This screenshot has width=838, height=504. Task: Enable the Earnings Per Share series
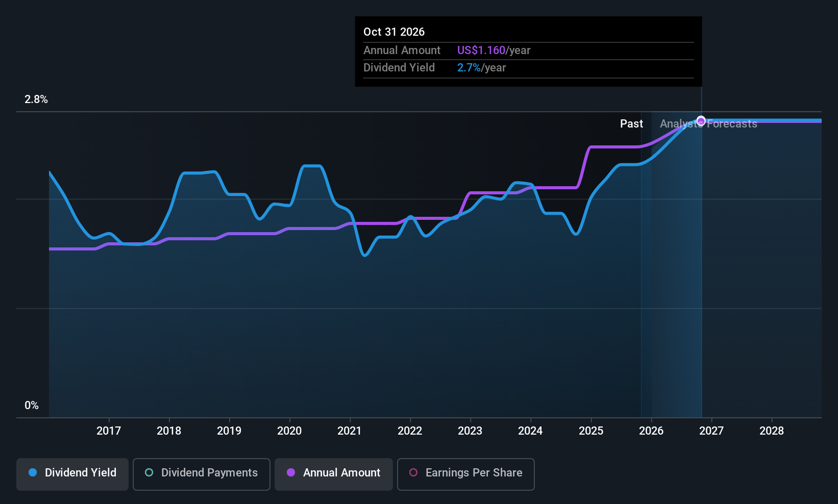466,474
